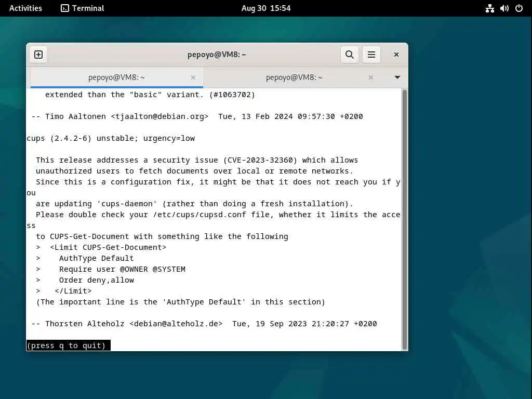This screenshot has width=532, height=399.
Task: Click the volume speaker icon
Action: 504,8
